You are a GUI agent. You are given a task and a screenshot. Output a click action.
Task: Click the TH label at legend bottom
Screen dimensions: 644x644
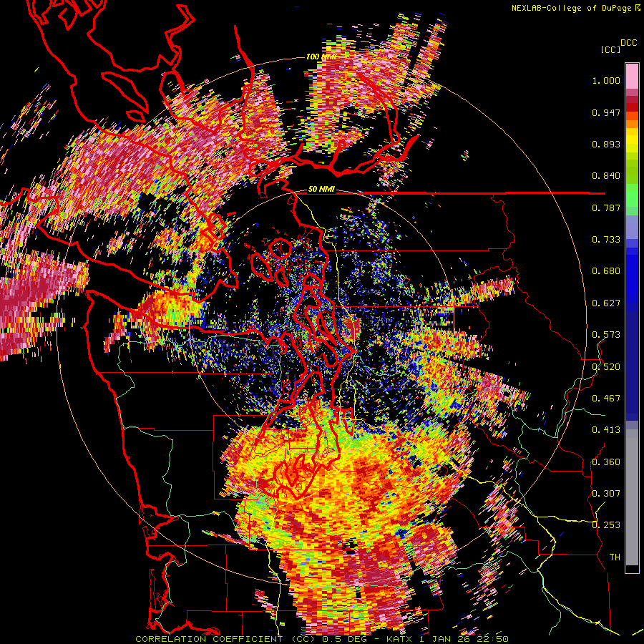tap(615, 557)
